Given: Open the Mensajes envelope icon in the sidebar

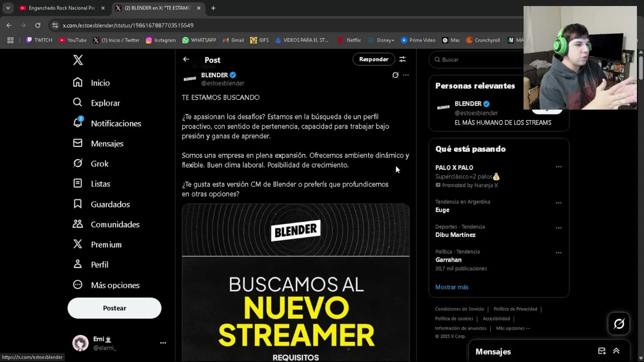Looking at the screenshot, I should pos(77,143).
